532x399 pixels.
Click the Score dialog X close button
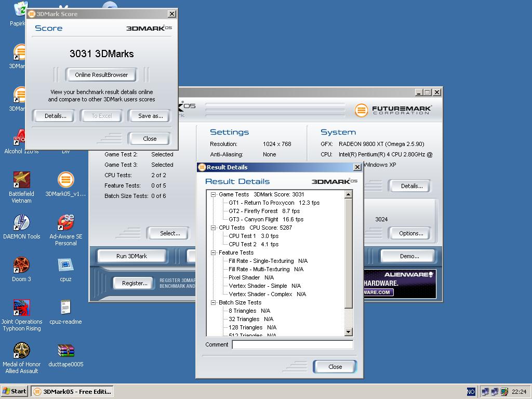tap(172, 14)
